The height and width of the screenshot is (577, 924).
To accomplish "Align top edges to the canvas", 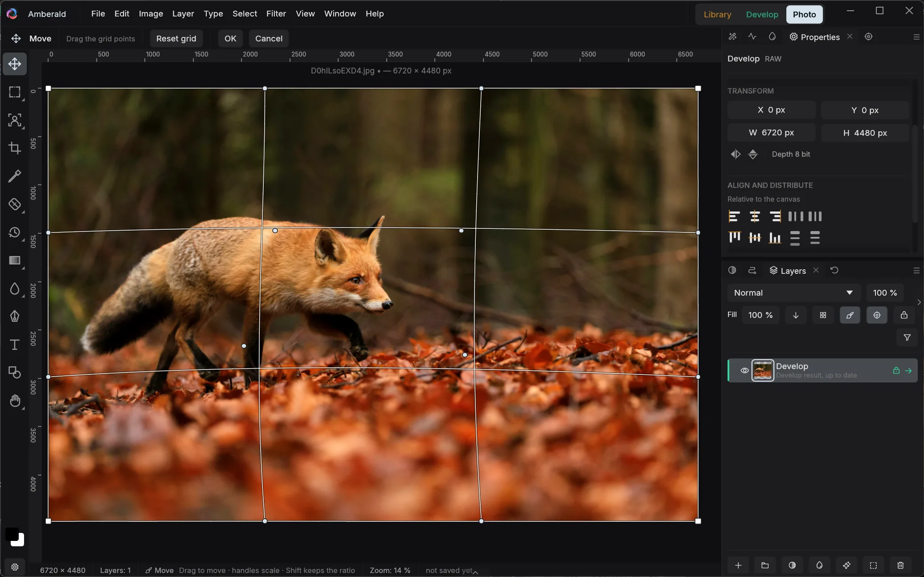I will click(x=734, y=237).
